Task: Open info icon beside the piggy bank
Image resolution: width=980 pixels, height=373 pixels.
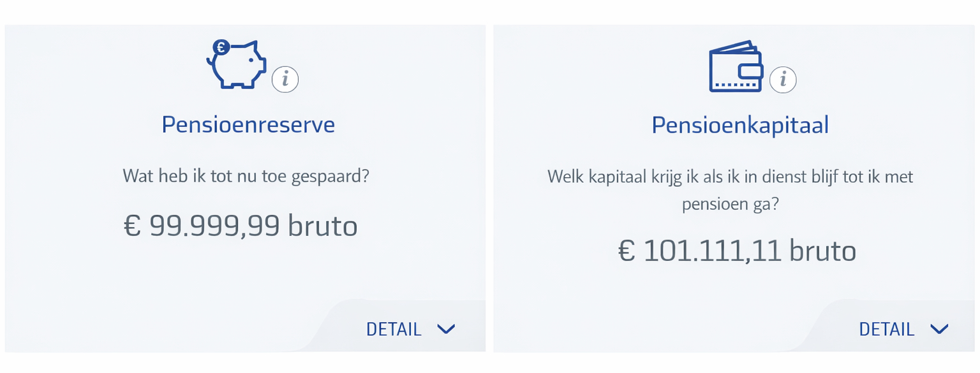Action: [285, 80]
